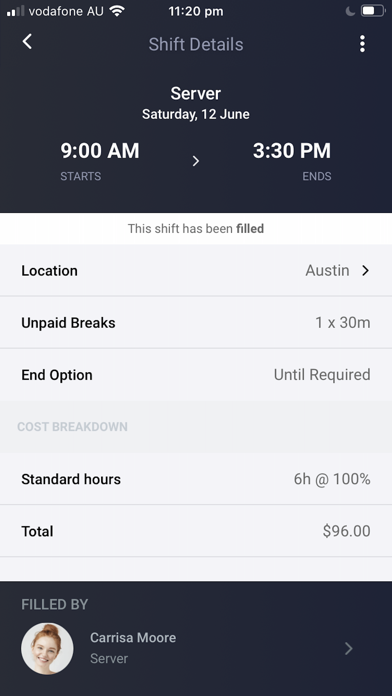Open Carrisa Moore's profile photo

[x=47, y=649]
